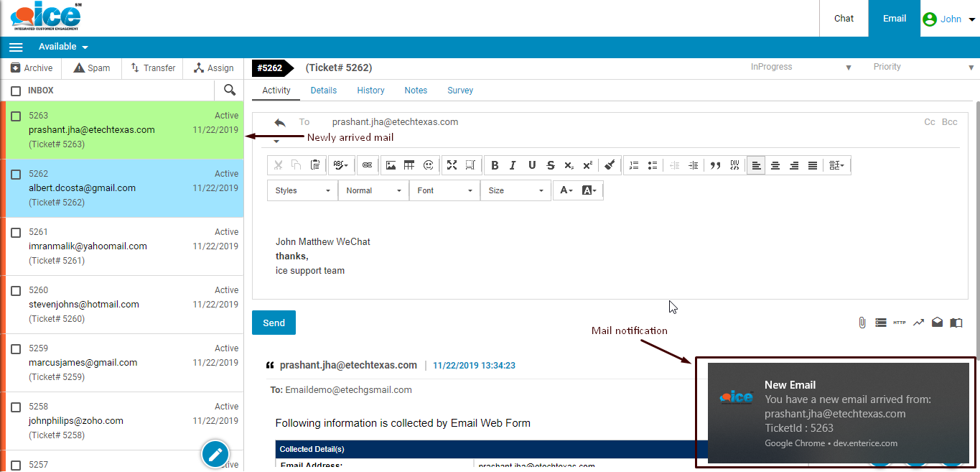Select checkbox for imranmalik@yahoomail.com email
This screenshot has height=472, width=980.
click(x=16, y=233)
